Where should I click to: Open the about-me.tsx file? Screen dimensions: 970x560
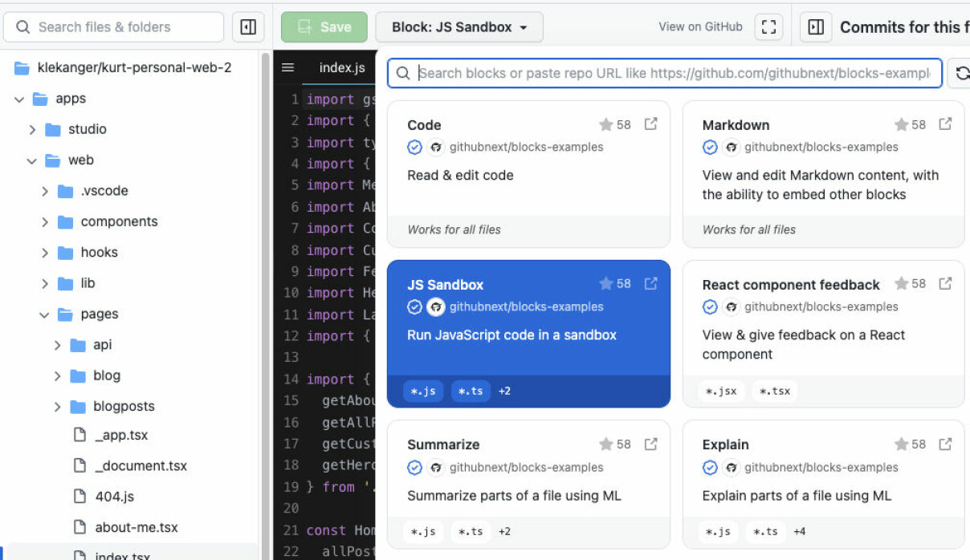tap(137, 527)
